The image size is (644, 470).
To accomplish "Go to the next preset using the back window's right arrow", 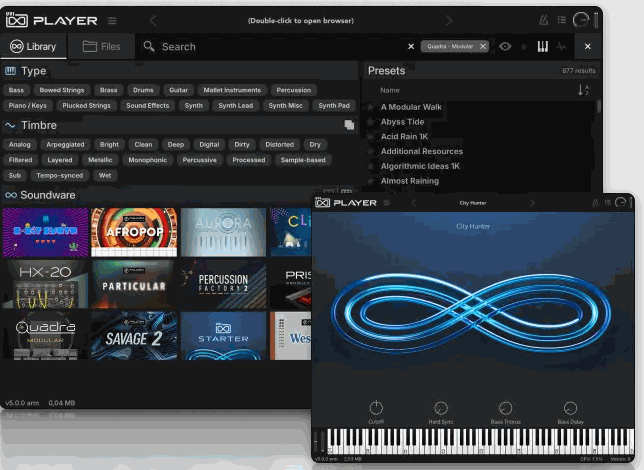I will click(449, 21).
